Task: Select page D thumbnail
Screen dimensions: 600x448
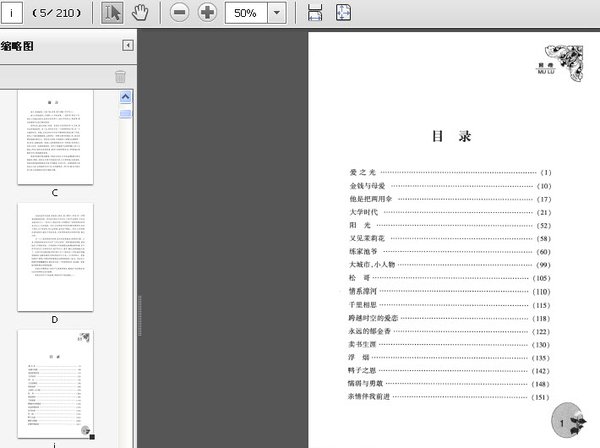Action: pyautogui.click(x=55, y=257)
